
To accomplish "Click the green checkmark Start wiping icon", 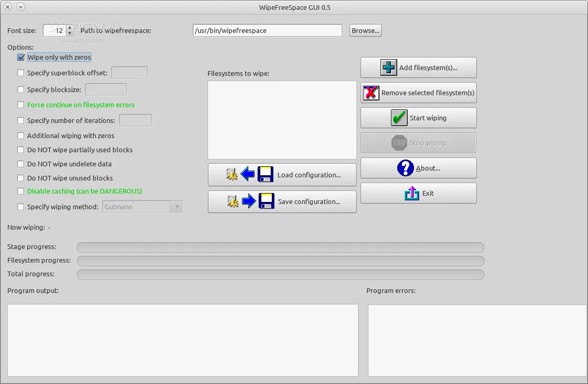I will tap(399, 118).
